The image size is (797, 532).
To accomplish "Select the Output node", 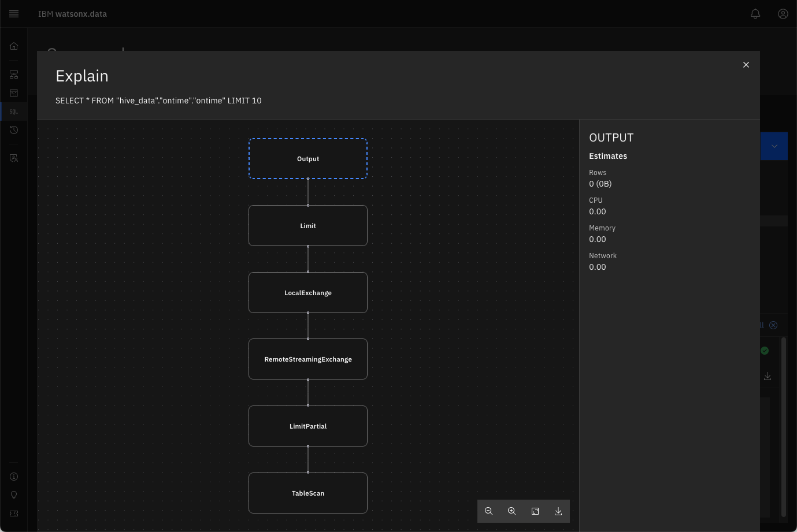I will (x=308, y=159).
